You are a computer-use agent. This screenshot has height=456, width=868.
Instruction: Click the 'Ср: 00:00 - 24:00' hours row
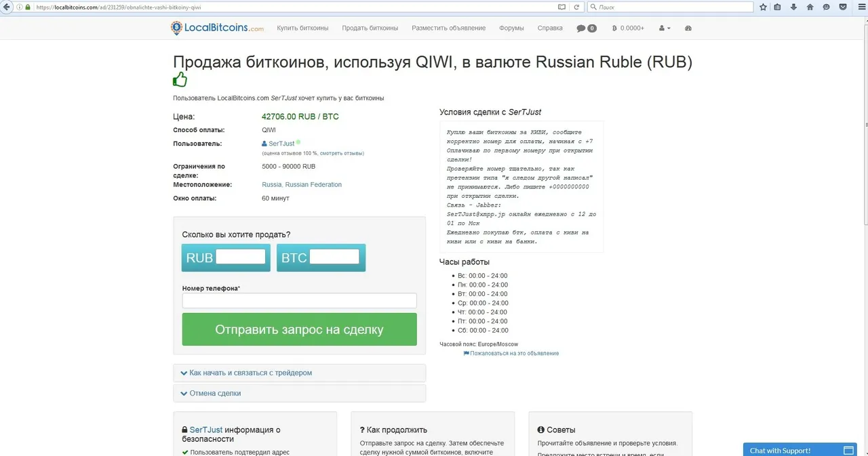[483, 303]
